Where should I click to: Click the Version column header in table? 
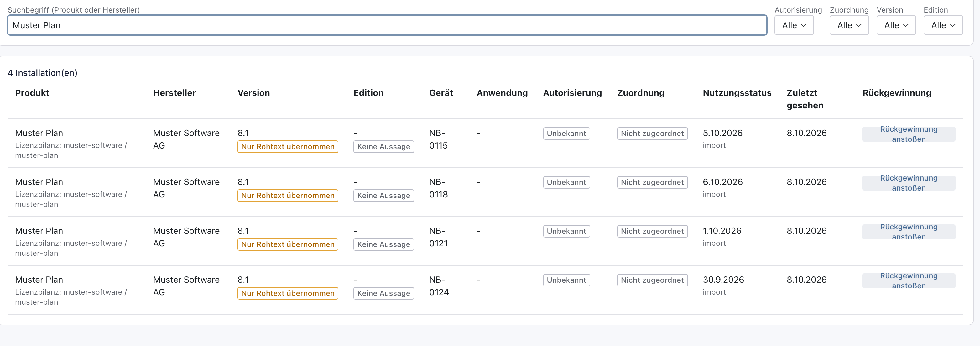point(254,93)
